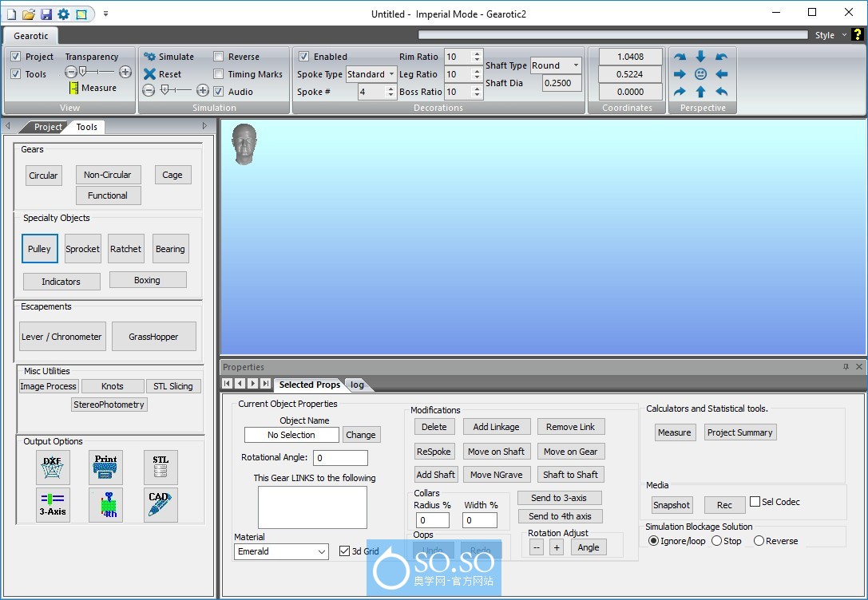868x600 pixels.
Task: Open the Style dropdown menu
Action: (830, 35)
